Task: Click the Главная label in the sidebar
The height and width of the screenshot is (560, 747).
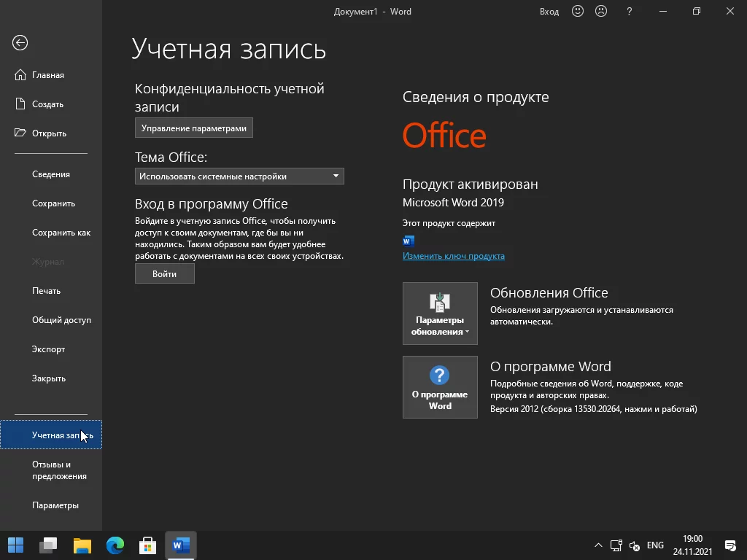Action: click(48, 75)
